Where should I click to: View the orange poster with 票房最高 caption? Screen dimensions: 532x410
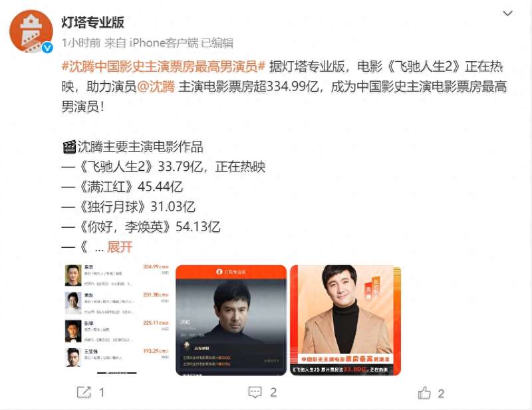click(345, 320)
